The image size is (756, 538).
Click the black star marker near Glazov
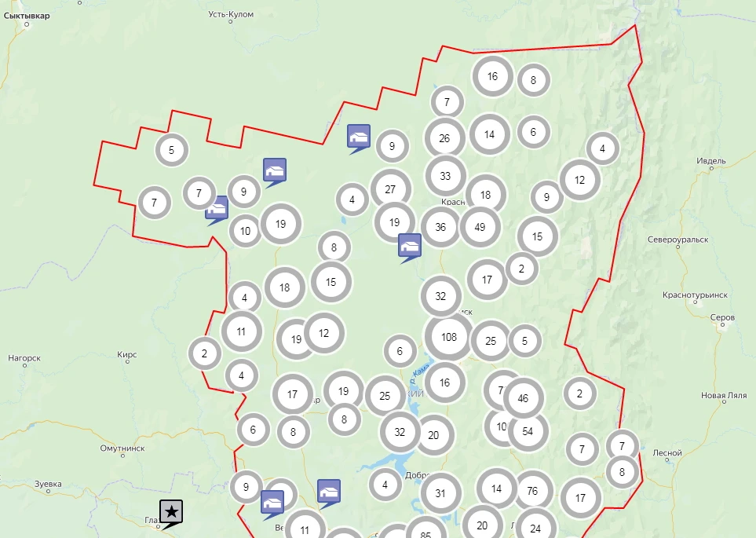[x=172, y=512]
